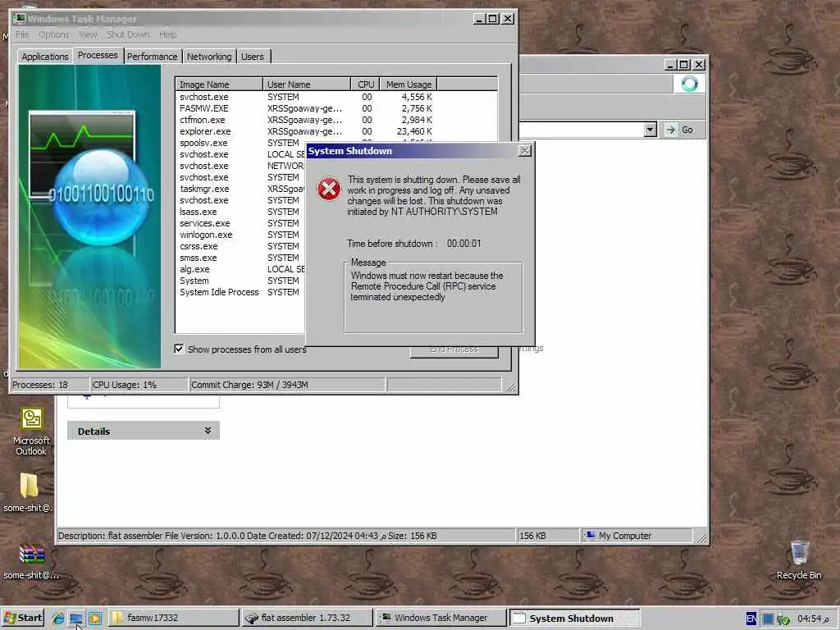Click the System Shutdown taskbar button
This screenshot has height=630, width=840.
point(574,619)
